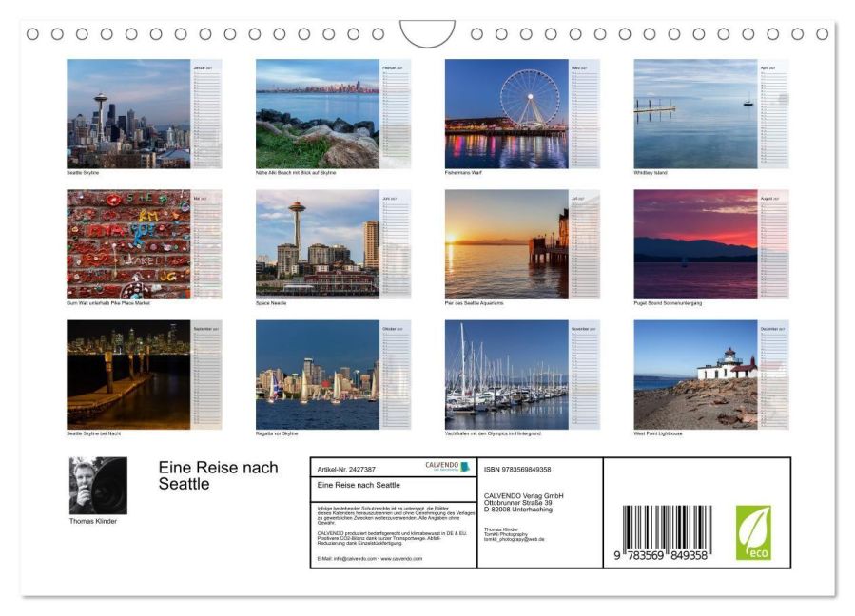Click the 'Eine Reise nach Seattle' boxed title

(x=359, y=485)
